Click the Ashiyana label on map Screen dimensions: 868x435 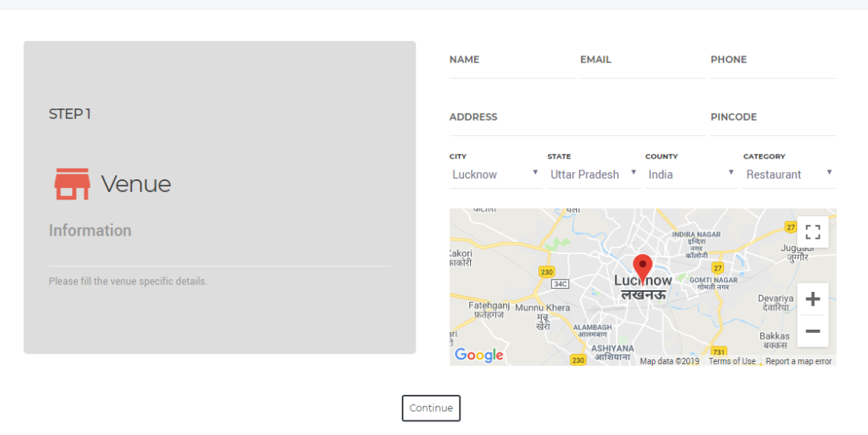(x=612, y=352)
